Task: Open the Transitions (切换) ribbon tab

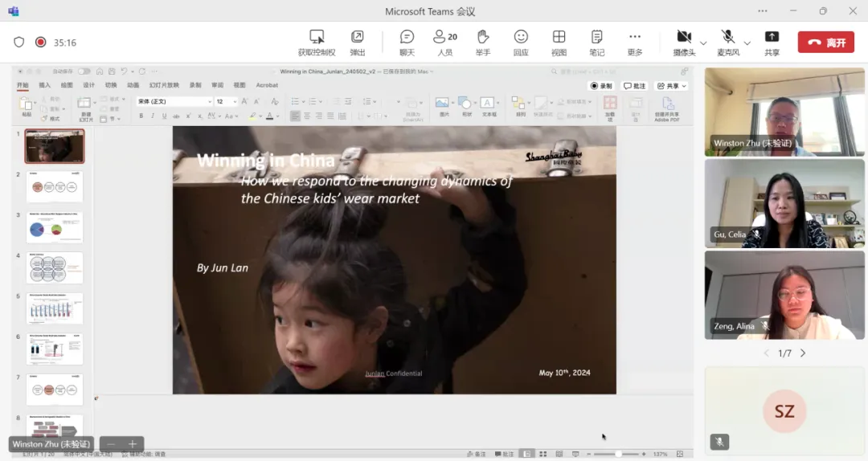Action: 111,85
